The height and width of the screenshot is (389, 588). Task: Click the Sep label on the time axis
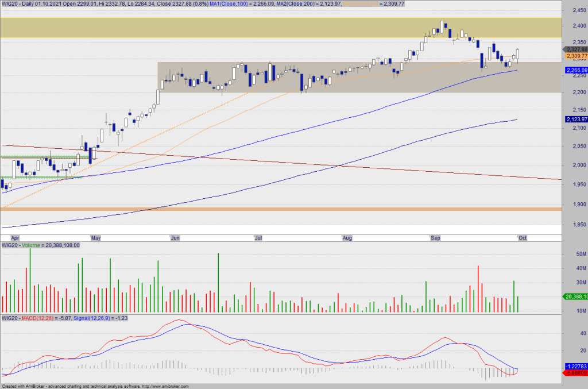pyautogui.click(x=435, y=237)
